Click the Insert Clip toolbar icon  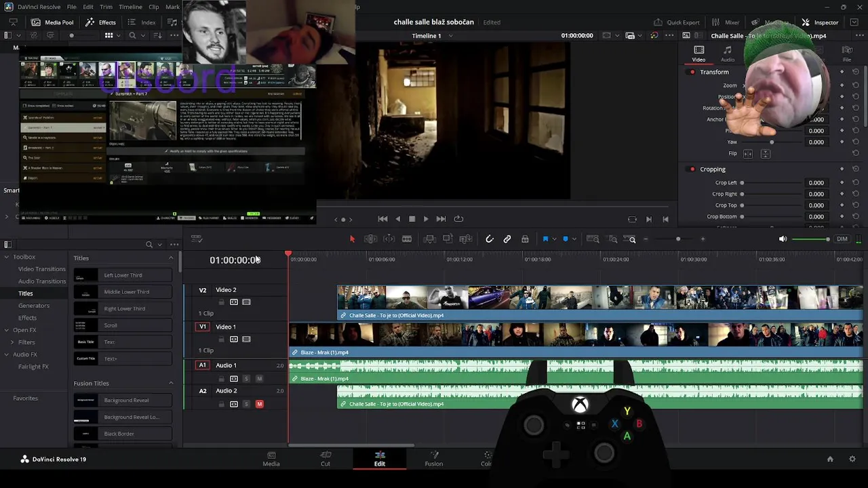(429, 239)
